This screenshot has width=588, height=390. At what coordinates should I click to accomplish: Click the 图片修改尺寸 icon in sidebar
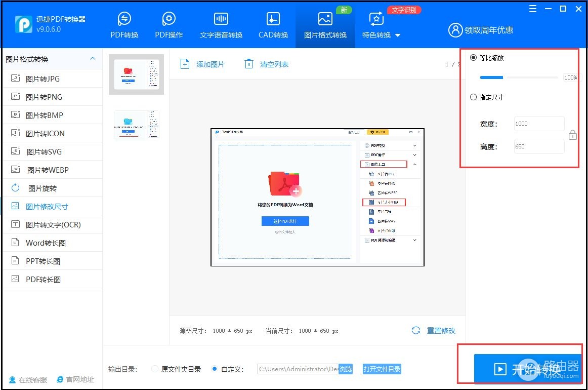coord(15,206)
